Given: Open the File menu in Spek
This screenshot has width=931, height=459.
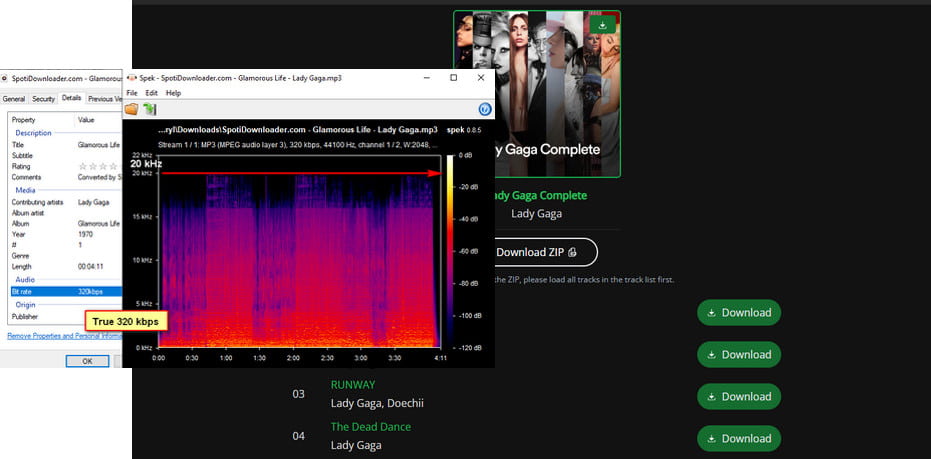Looking at the screenshot, I should pyautogui.click(x=132, y=93).
